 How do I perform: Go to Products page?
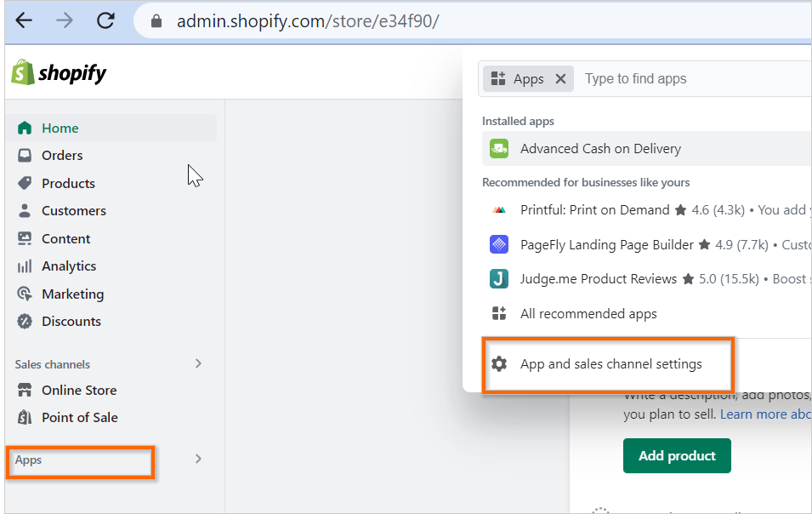68,184
